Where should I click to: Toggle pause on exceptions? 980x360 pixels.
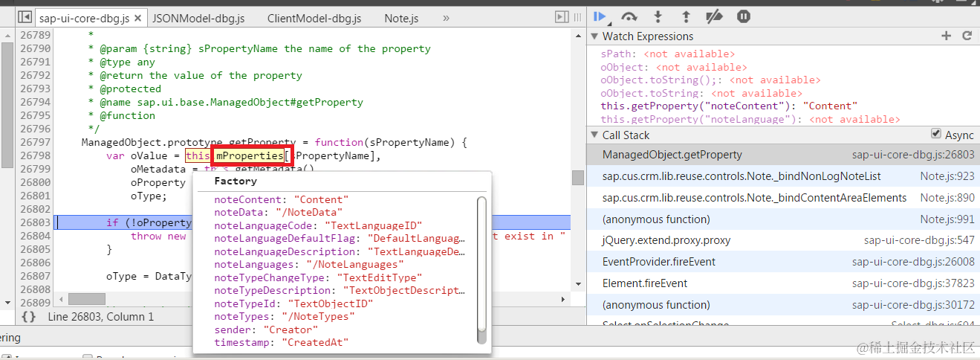click(x=743, y=16)
